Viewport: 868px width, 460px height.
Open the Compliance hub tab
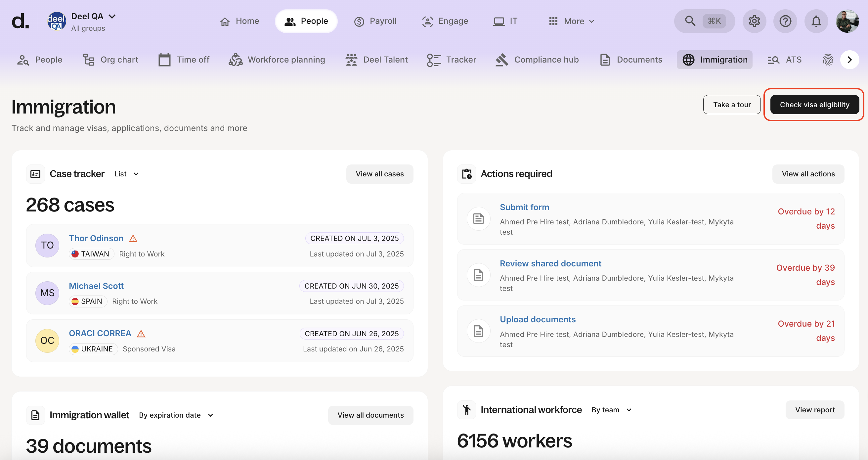tap(537, 60)
